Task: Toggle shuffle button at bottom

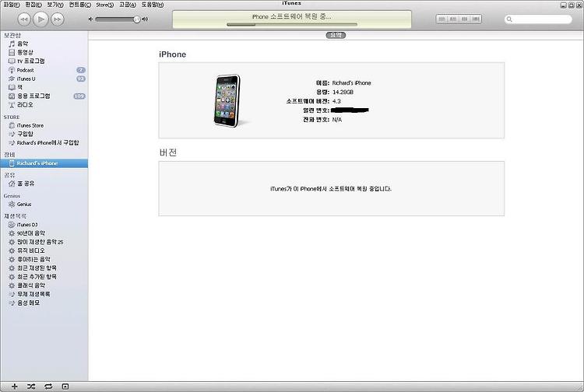Action: [31, 387]
